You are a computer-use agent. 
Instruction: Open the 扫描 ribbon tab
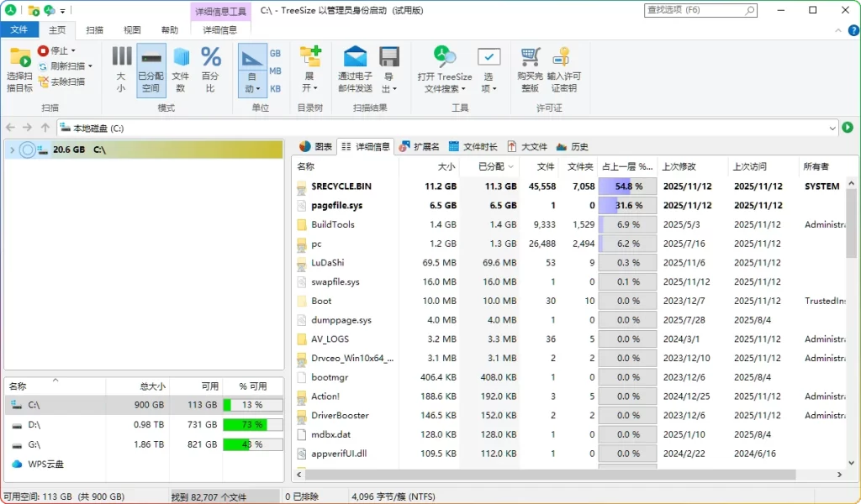point(92,29)
